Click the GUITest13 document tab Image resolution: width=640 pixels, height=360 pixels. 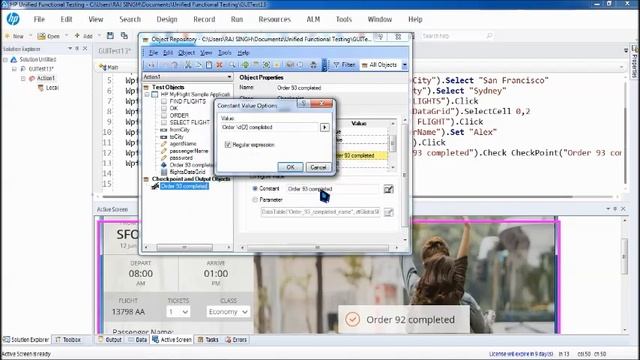click(x=115, y=51)
